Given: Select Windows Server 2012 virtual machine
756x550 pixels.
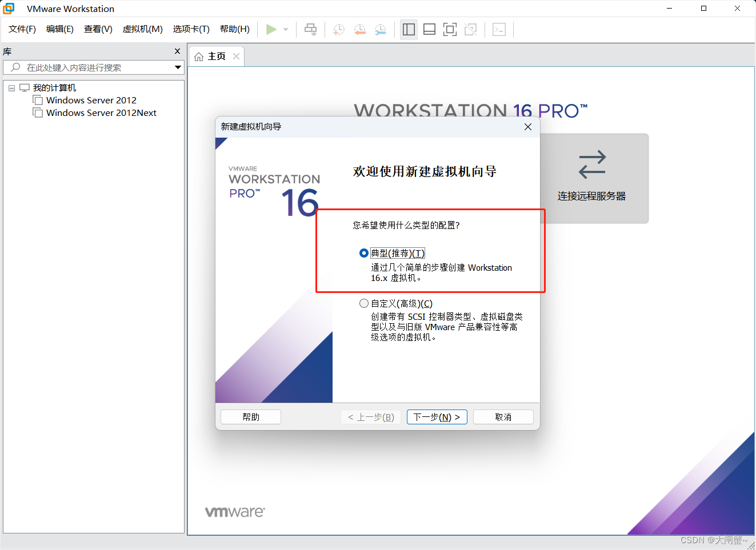Looking at the screenshot, I should click(91, 101).
